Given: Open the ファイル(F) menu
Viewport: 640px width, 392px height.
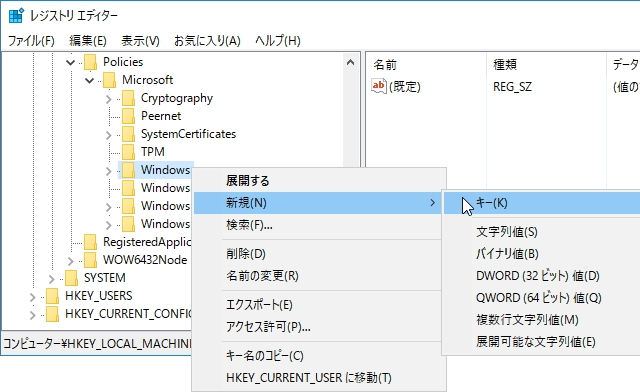Looking at the screenshot, I should tap(31, 41).
